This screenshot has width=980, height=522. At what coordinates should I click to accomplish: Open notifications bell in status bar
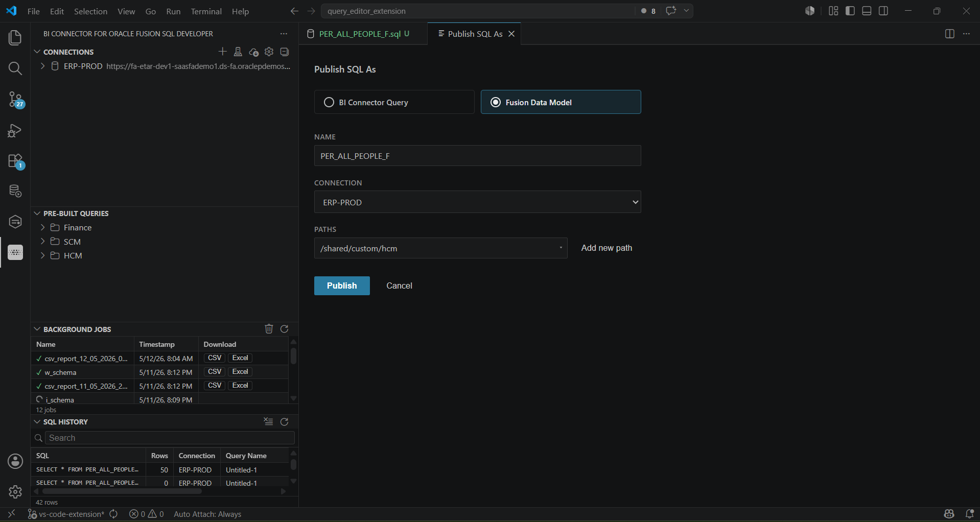point(969,514)
